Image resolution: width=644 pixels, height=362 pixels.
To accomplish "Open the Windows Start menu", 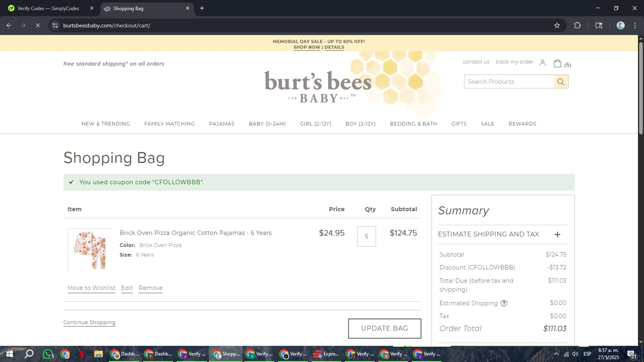I will (9, 354).
